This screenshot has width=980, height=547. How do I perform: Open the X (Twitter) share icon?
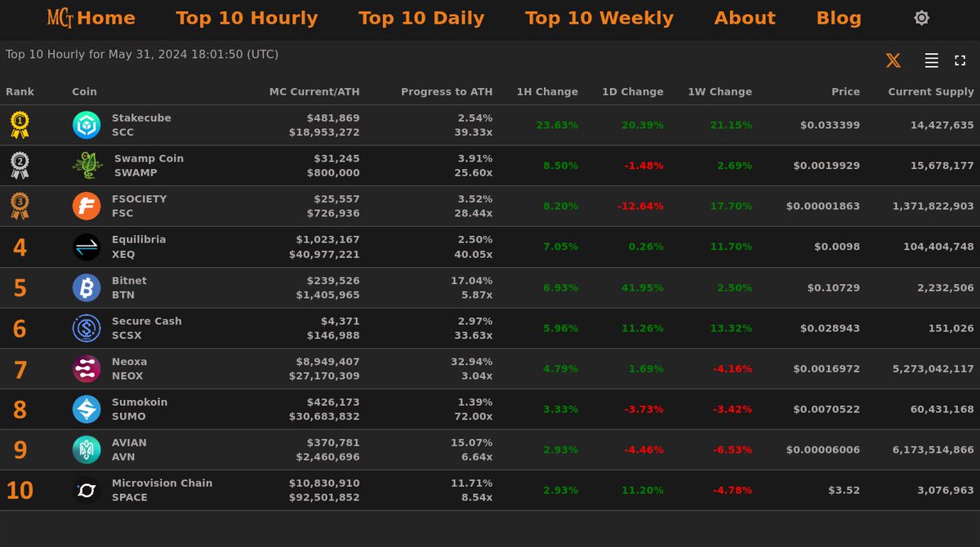[x=893, y=60]
